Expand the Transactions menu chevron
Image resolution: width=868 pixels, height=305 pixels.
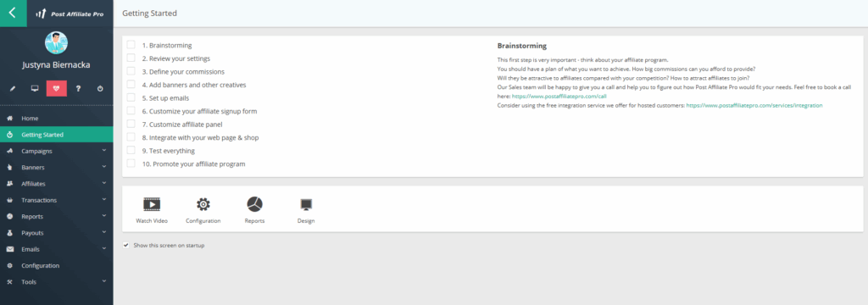(104, 199)
